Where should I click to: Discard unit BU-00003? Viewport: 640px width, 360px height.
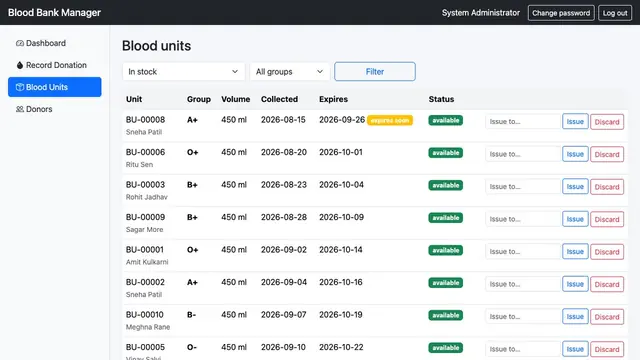[x=607, y=187]
